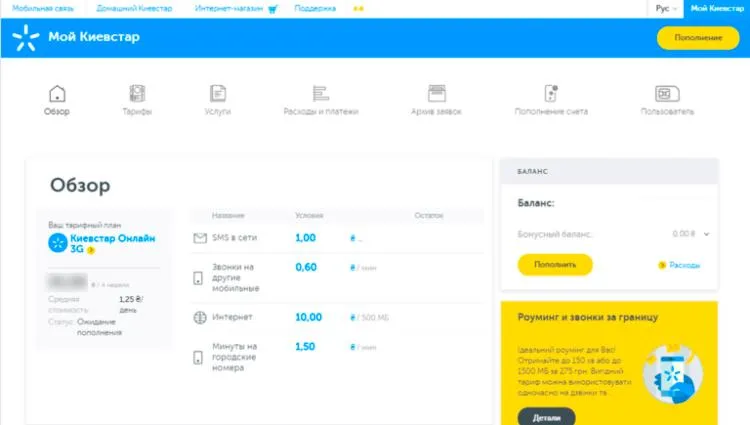Click the Интернет price 10,00

[x=309, y=317]
